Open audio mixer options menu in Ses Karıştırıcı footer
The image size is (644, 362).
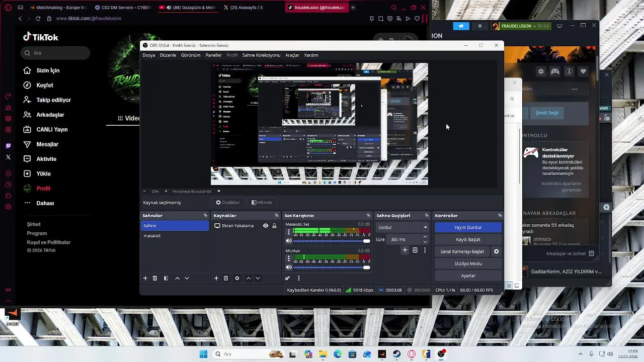pos(298,278)
